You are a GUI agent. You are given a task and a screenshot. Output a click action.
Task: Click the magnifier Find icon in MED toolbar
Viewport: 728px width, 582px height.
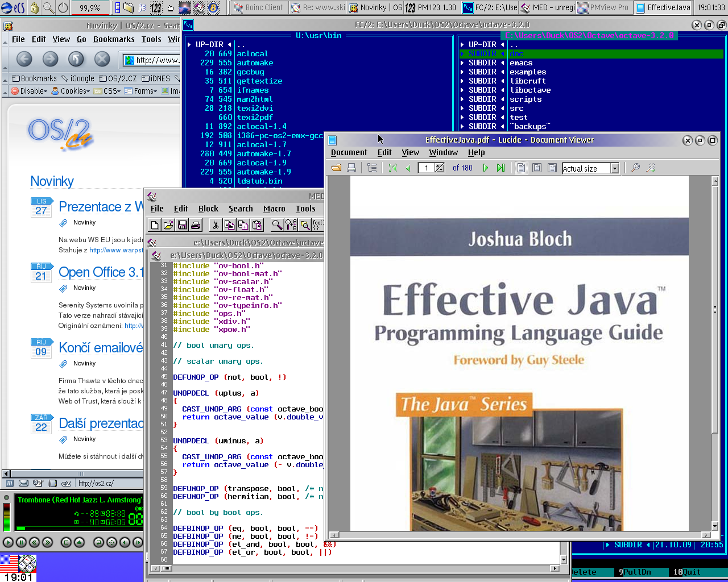pyautogui.click(x=277, y=225)
